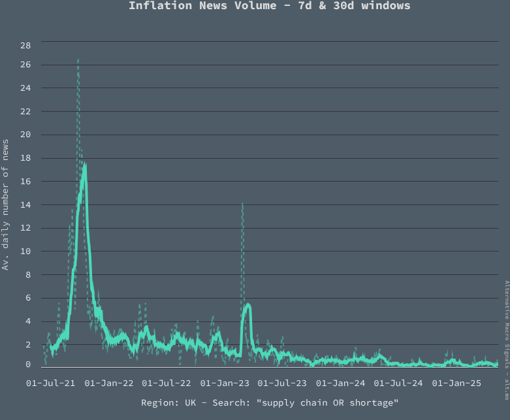
Task: Click the x-axis date 01-Jul-23
Action: (282, 383)
